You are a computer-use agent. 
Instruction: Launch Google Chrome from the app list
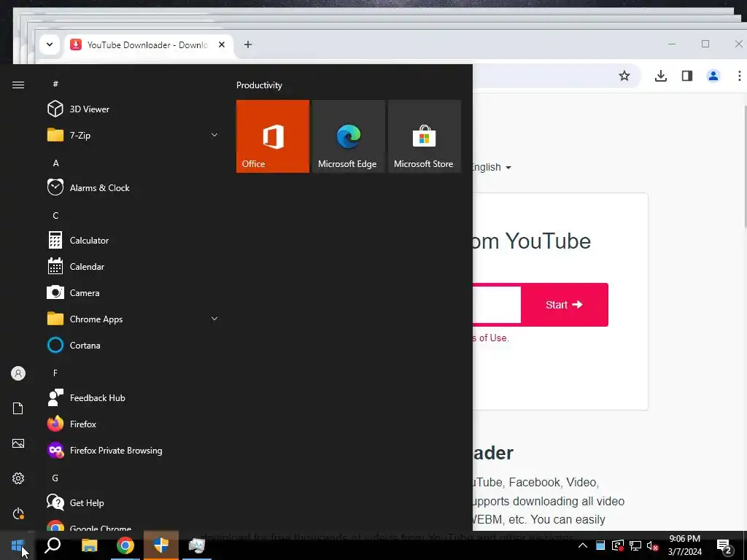(x=133, y=525)
